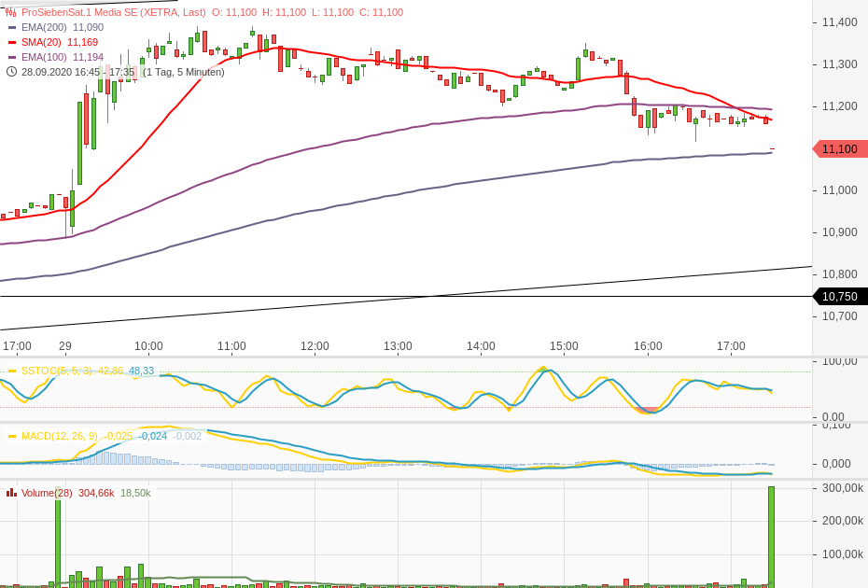Click the 28.09.2020 16:45 - 17:35 date range
Viewport: 868px width, 588px height.
(78, 72)
